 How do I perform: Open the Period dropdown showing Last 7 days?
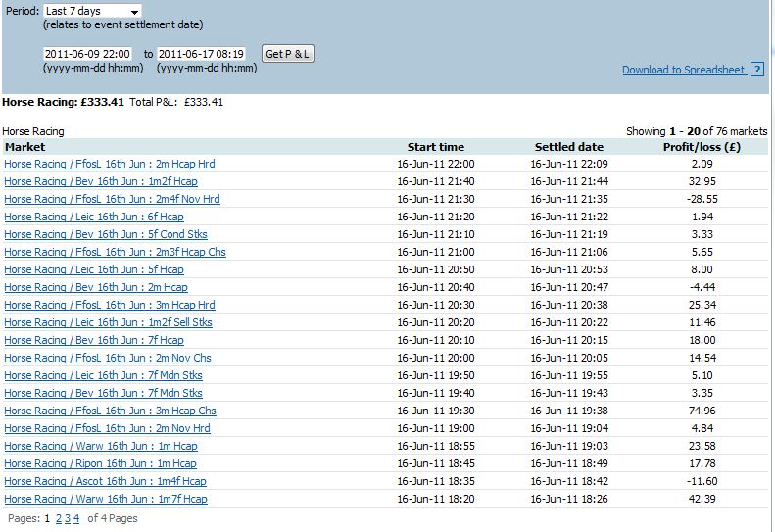coord(92,11)
